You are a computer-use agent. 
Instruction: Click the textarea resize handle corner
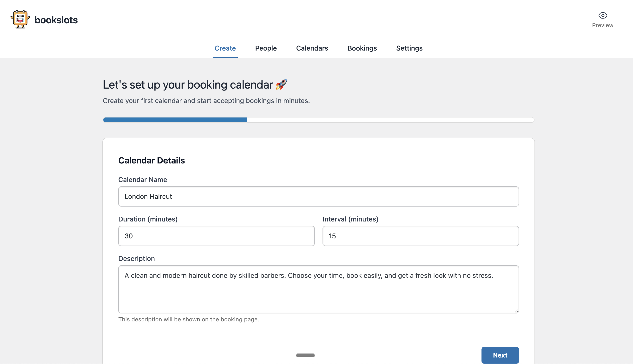516,311
